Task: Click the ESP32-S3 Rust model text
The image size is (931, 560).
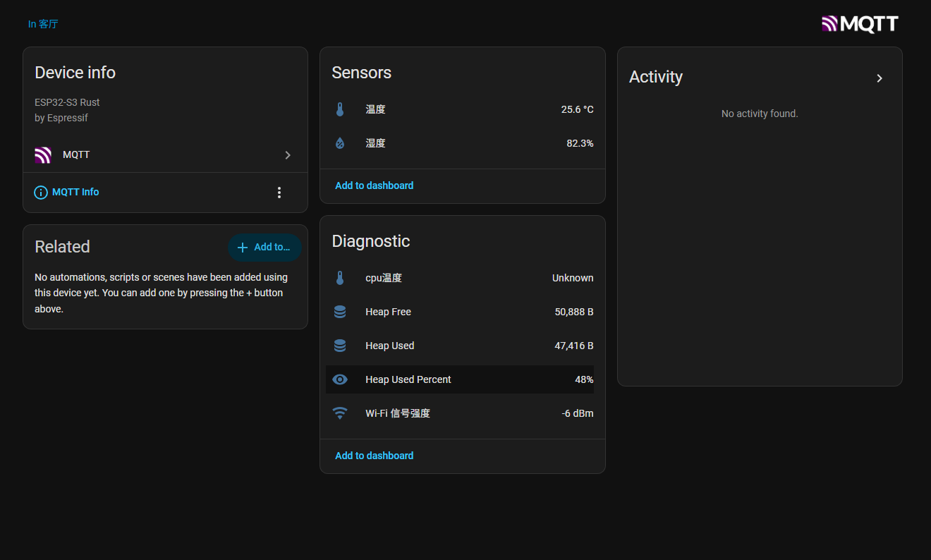Action: 67,102
